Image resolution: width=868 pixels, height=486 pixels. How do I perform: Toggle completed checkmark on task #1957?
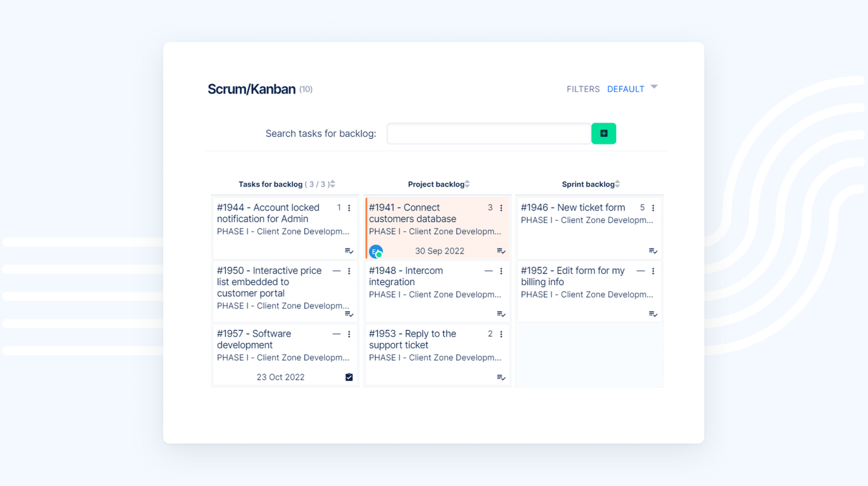point(349,377)
